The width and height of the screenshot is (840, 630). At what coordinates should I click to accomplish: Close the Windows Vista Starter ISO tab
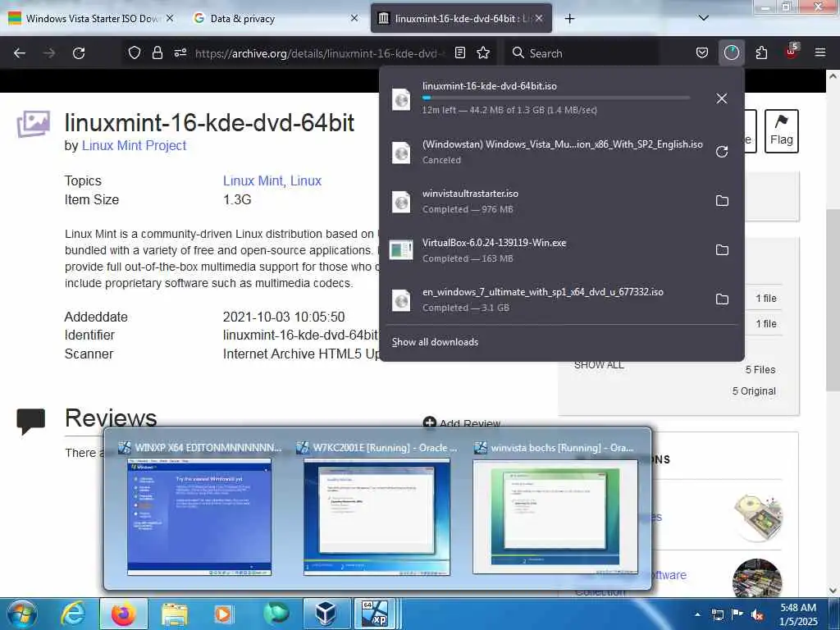(170, 18)
